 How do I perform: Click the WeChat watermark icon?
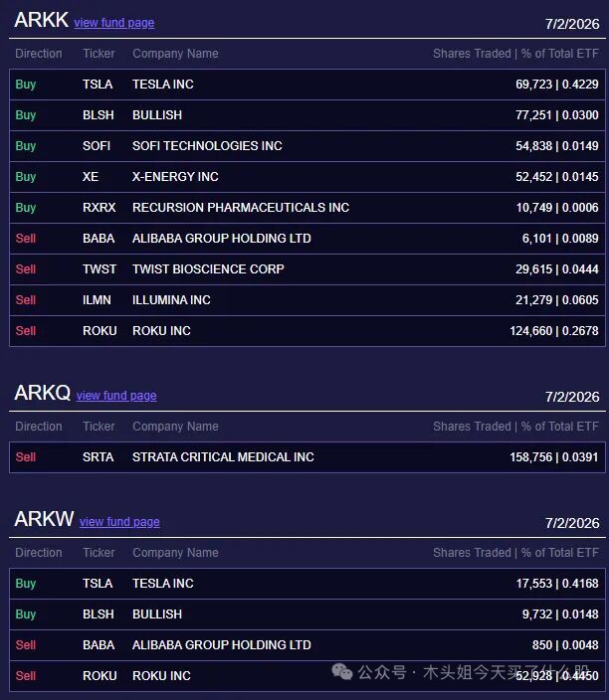(342, 671)
